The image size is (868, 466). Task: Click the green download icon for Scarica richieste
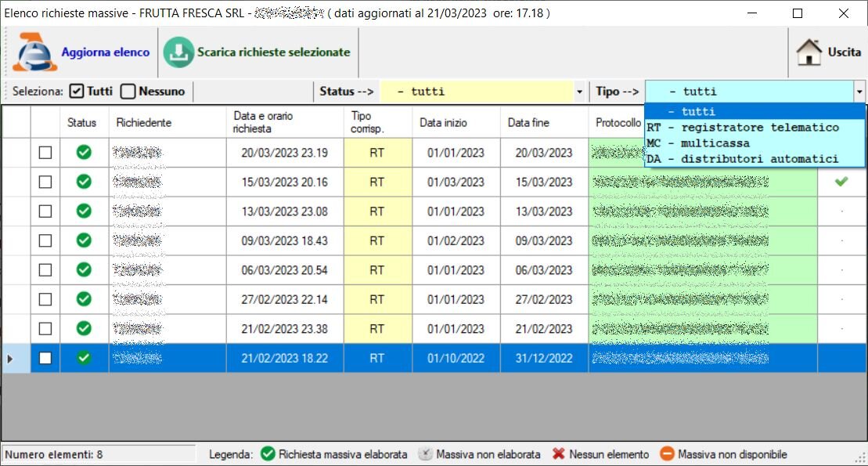tap(178, 52)
